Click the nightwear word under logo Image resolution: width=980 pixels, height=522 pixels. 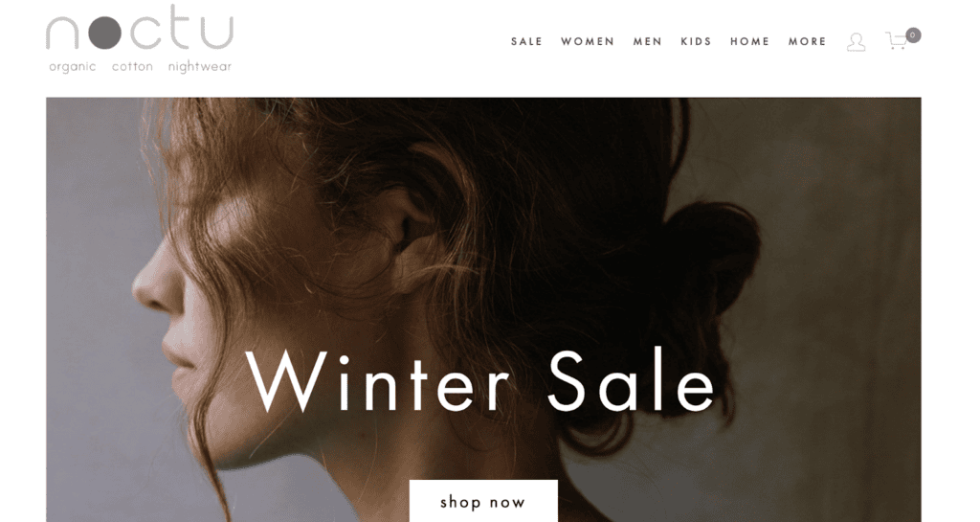[x=199, y=67]
